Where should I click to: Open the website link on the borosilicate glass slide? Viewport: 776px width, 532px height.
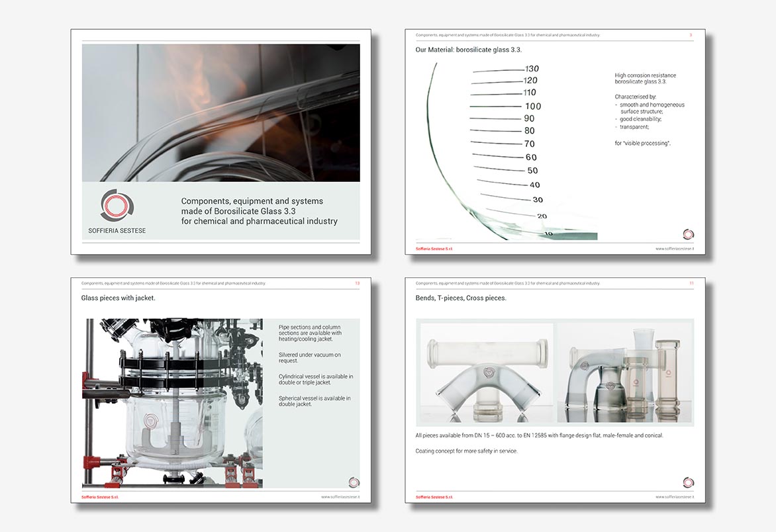tap(675, 249)
